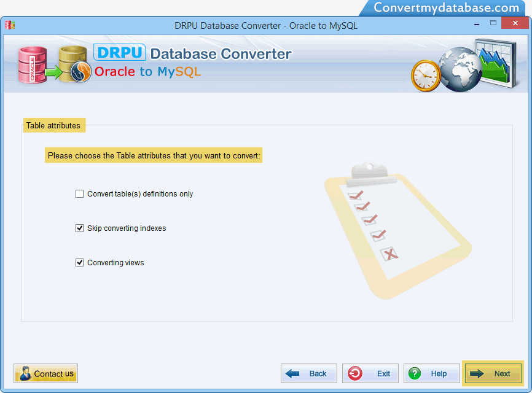Image resolution: width=532 pixels, height=393 pixels.
Task: Maximize the Database Converter window
Action: 493,23
